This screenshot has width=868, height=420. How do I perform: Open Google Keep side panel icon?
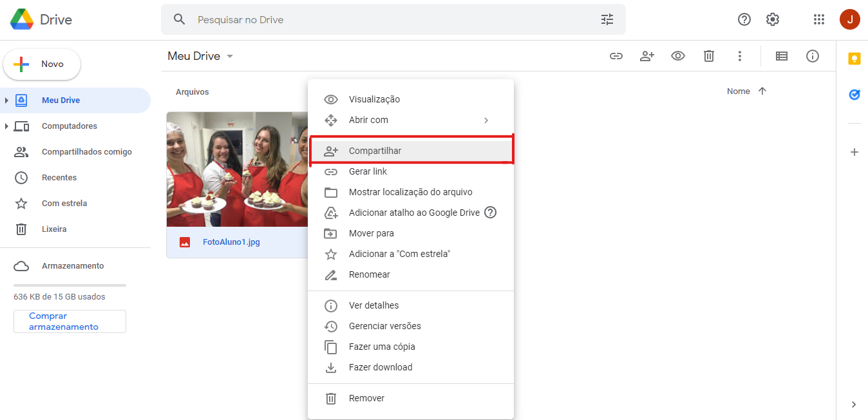click(x=854, y=59)
